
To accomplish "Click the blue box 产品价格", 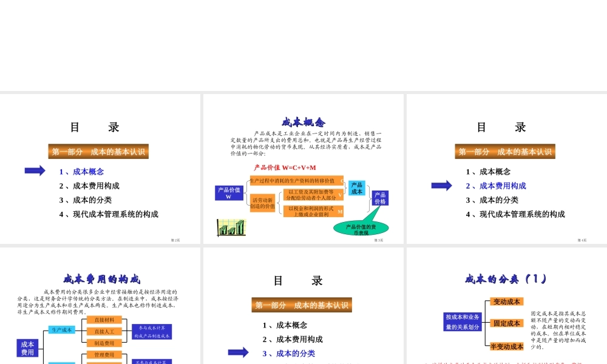I will tap(380, 198).
